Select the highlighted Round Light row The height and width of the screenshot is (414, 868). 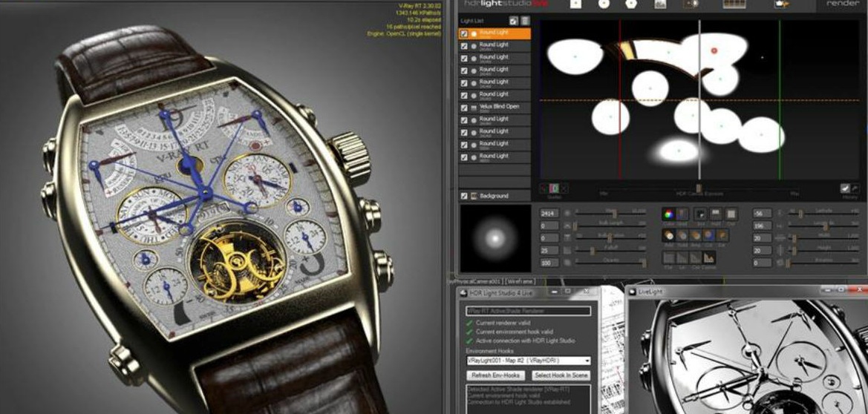tap(495, 34)
